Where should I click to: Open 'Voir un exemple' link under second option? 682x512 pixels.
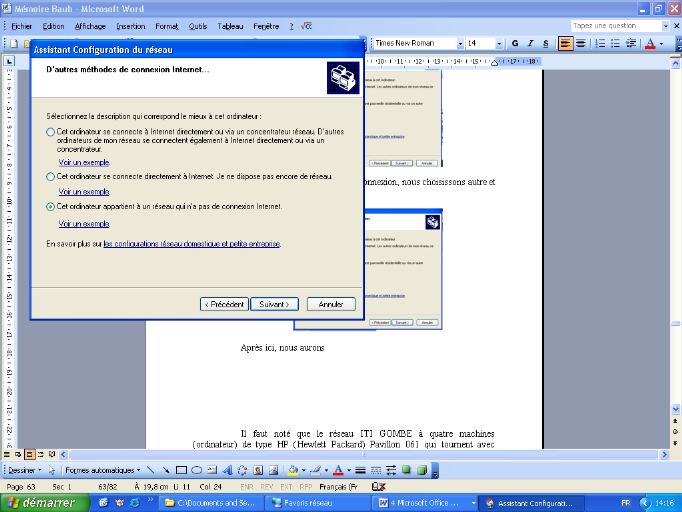tap(84, 192)
